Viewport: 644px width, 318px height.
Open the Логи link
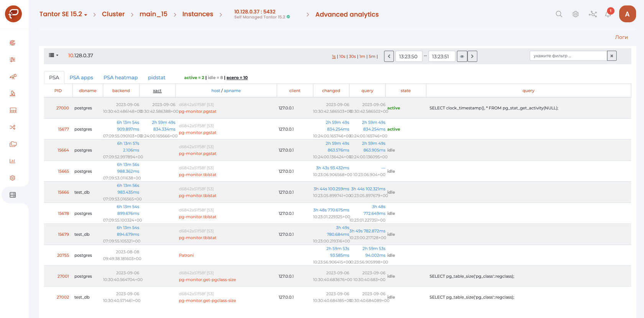click(x=621, y=37)
